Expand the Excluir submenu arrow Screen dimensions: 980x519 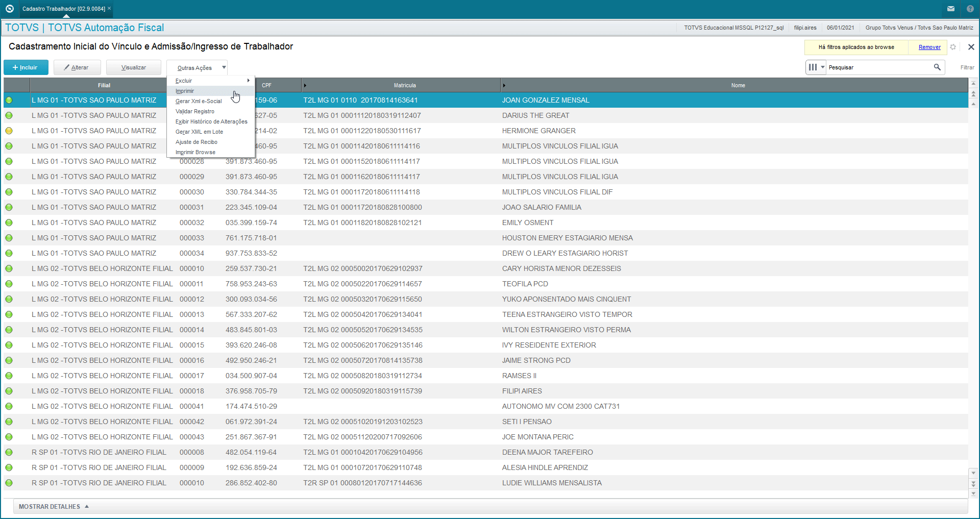249,81
